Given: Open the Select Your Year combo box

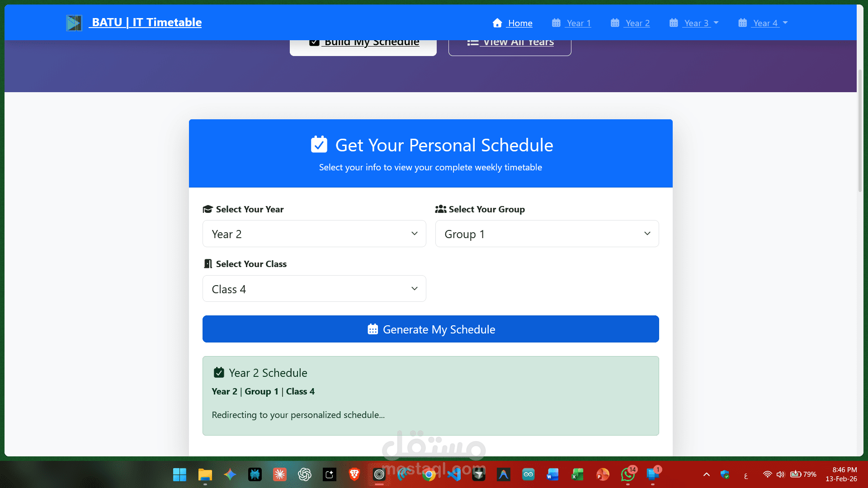Looking at the screenshot, I should click(314, 234).
